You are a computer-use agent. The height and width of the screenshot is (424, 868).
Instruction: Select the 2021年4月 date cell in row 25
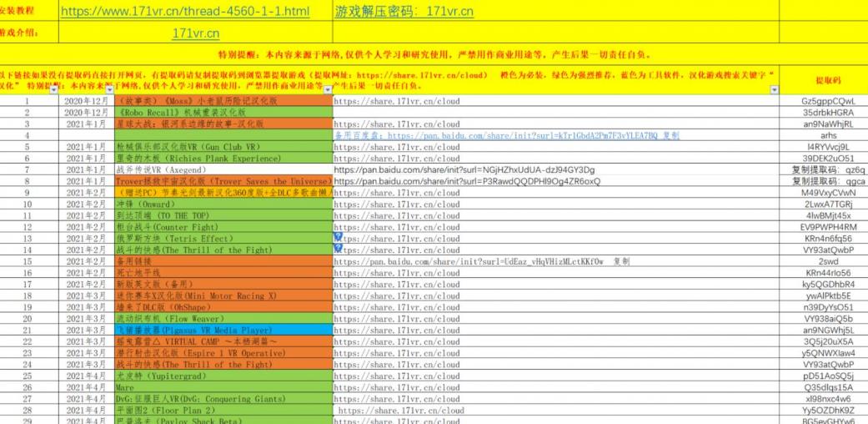87,376
